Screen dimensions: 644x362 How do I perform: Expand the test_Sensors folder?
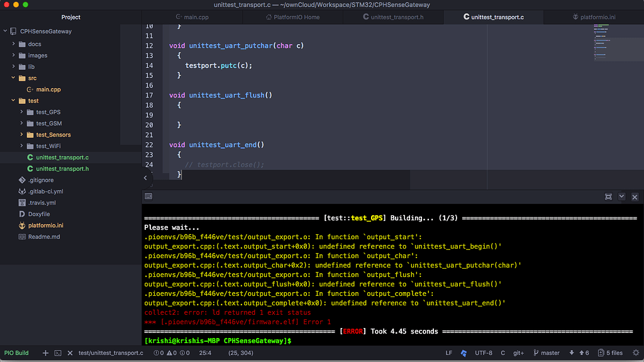(x=22, y=135)
